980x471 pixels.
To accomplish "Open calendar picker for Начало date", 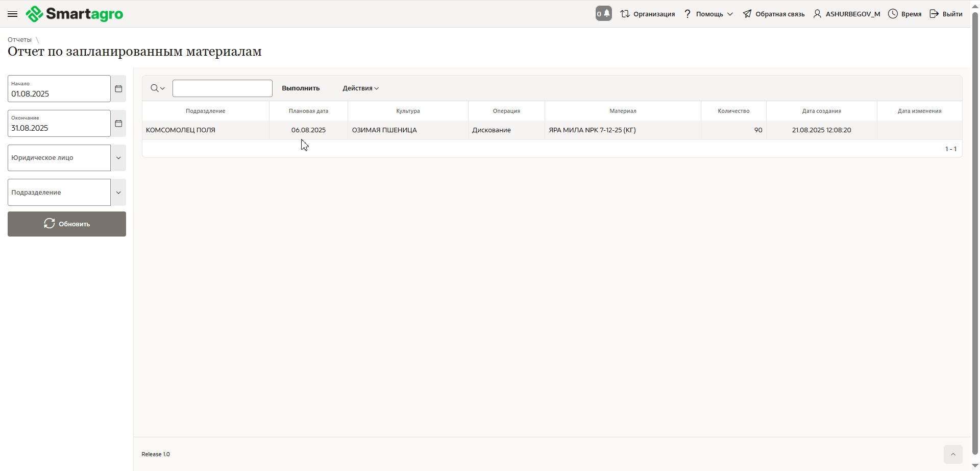I will [x=118, y=89].
